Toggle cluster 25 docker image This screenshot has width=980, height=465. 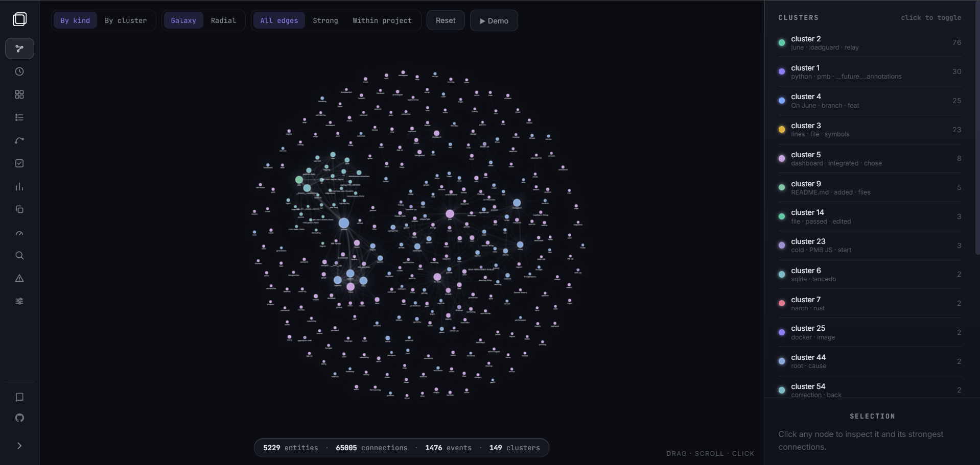[x=870, y=332]
